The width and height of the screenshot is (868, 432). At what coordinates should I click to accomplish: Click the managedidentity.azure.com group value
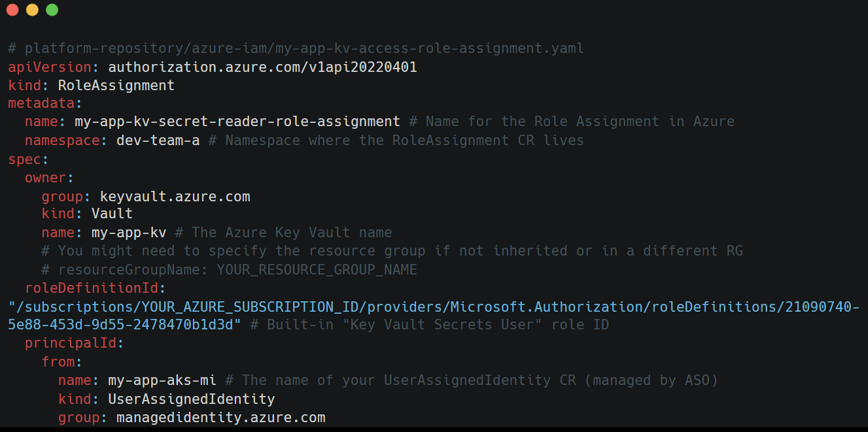221,417
